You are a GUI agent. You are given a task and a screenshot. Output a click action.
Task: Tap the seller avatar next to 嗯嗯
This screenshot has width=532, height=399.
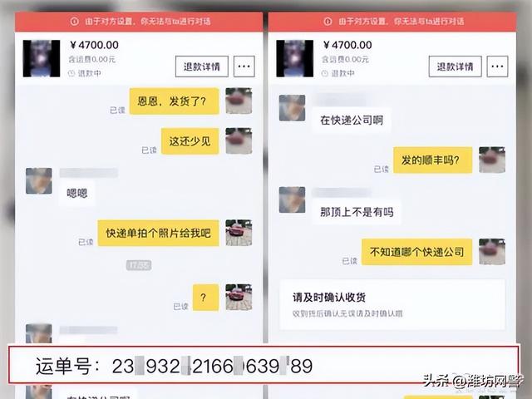pos(39,181)
